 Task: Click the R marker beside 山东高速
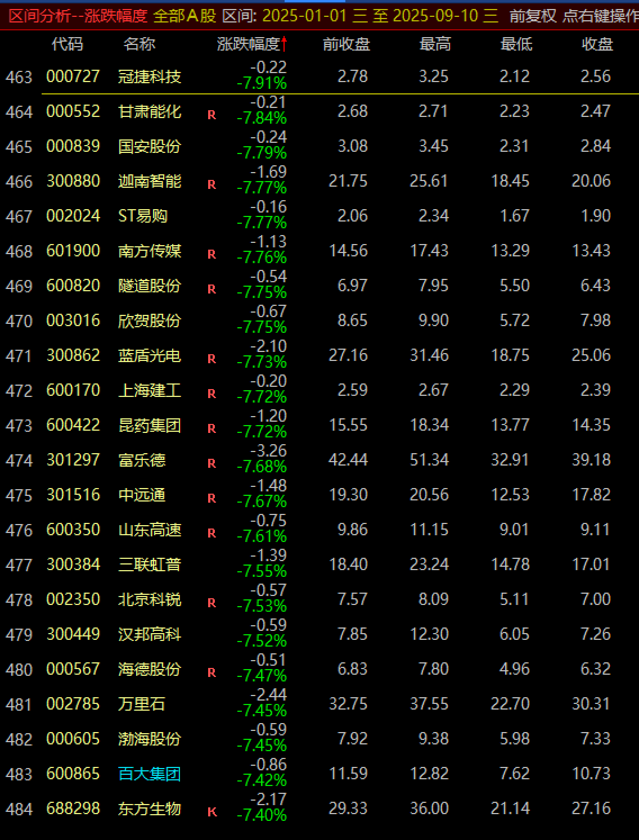coord(211,534)
